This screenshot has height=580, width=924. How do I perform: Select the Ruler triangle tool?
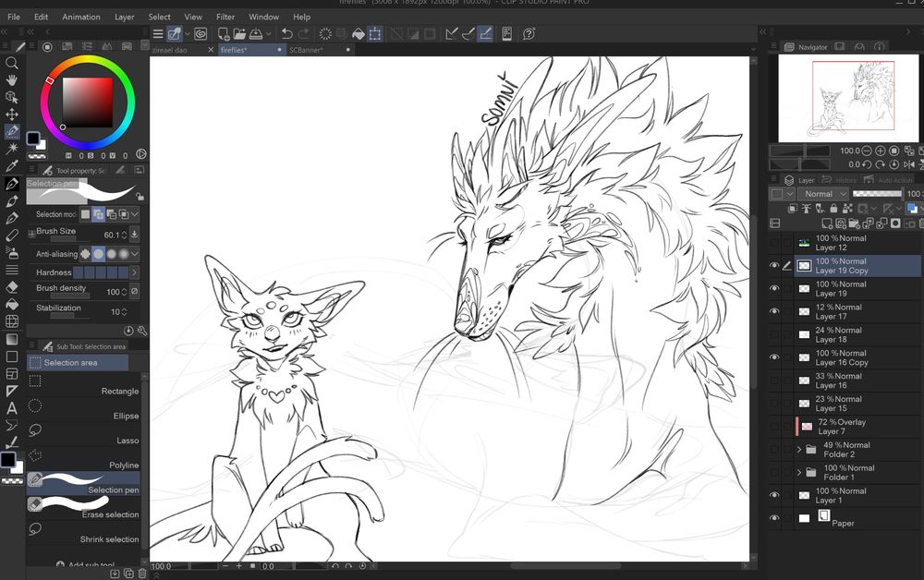[x=11, y=391]
